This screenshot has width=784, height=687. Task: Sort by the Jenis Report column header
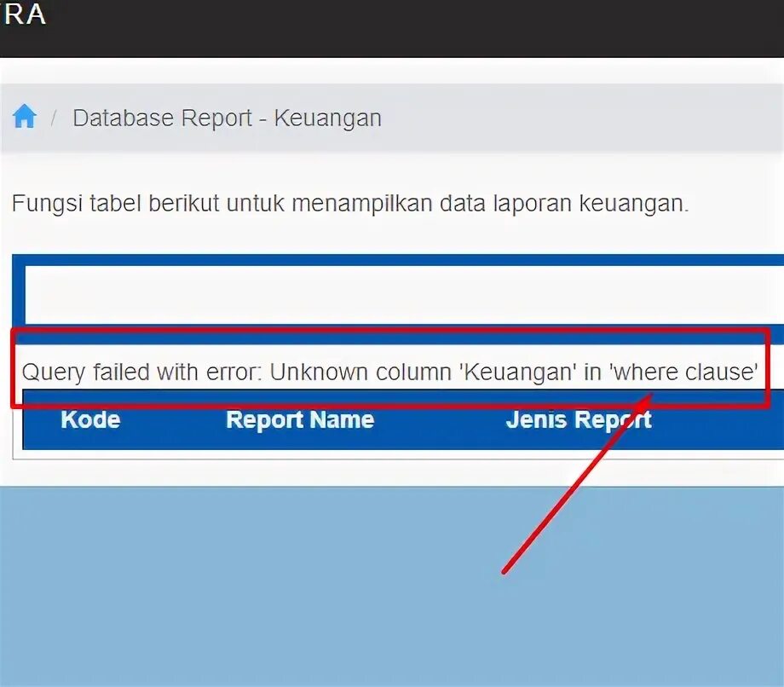pos(579,419)
